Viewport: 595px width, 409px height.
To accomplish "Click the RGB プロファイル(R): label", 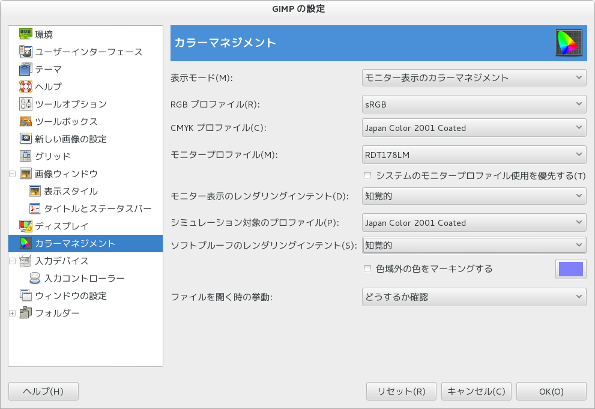I will click(x=215, y=104).
